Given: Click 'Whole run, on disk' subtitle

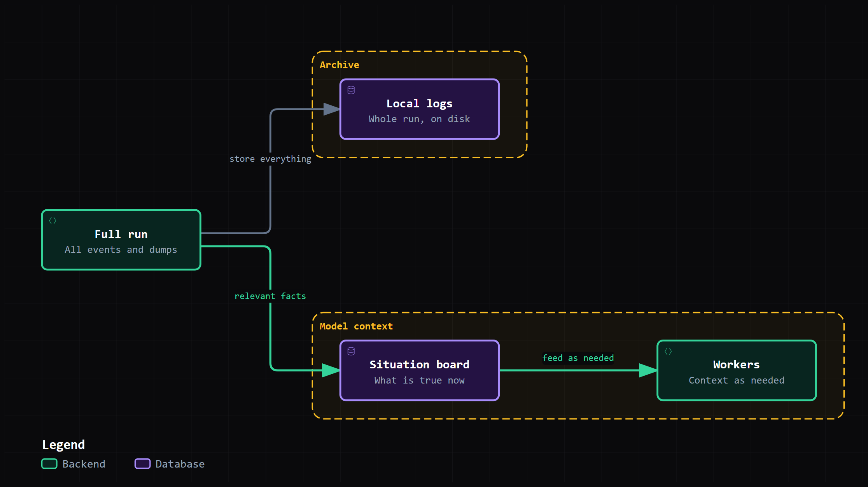Looking at the screenshot, I should coord(419,119).
